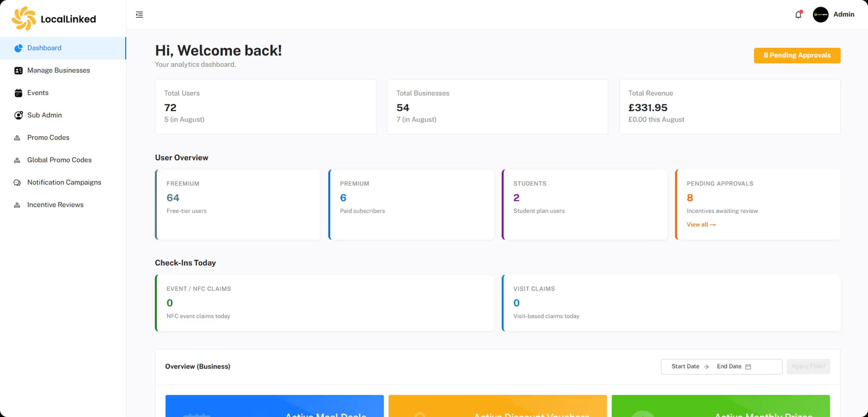This screenshot has height=417, width=868.
Task: Click the Global Promo Codes sidebar icon
Action: [17, 160]
